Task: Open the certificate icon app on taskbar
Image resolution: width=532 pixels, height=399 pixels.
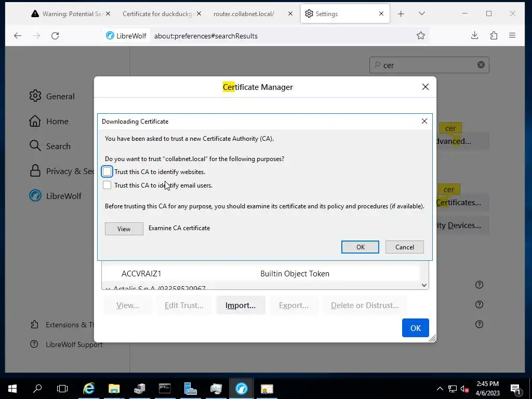Action: 267,389
